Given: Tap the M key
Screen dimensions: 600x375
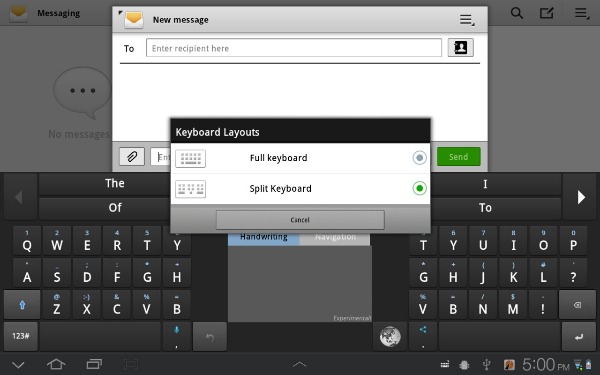Looking at the screenshot, I should point(513,305).
